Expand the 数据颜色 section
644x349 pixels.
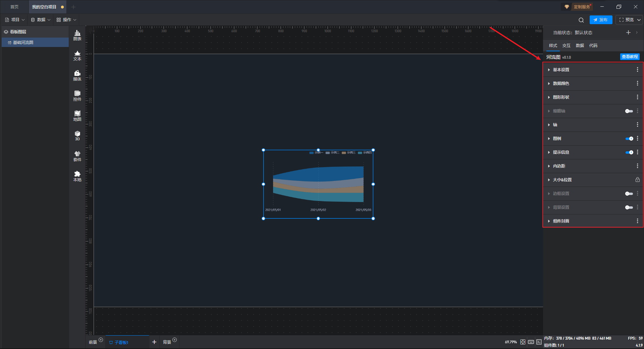pos(561,84)
